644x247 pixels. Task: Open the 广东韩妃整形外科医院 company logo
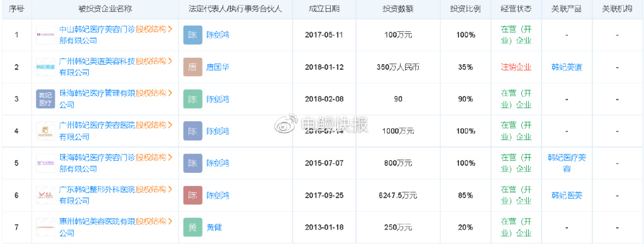pyautogui.click(x=45, y=195)
